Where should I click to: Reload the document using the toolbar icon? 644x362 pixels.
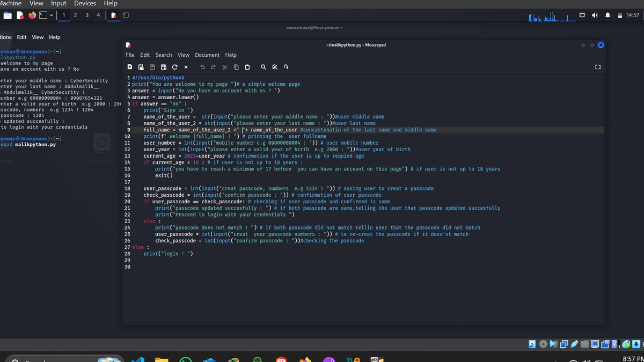174,67
